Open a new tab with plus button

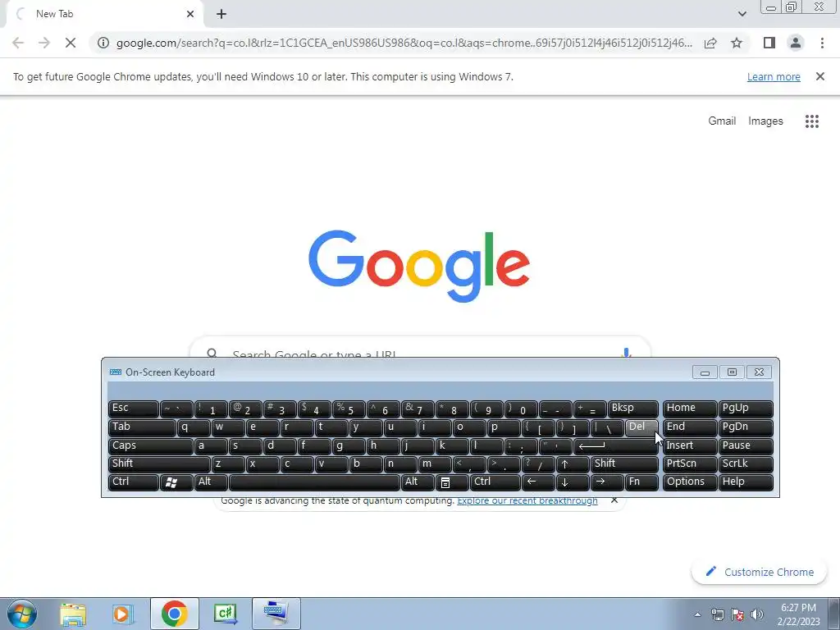pos(221,14)
